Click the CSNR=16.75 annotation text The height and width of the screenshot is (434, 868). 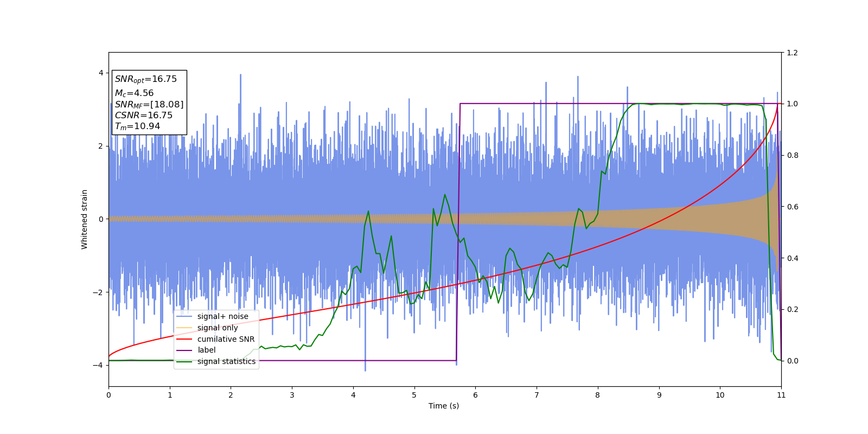[x=143, y=115]
